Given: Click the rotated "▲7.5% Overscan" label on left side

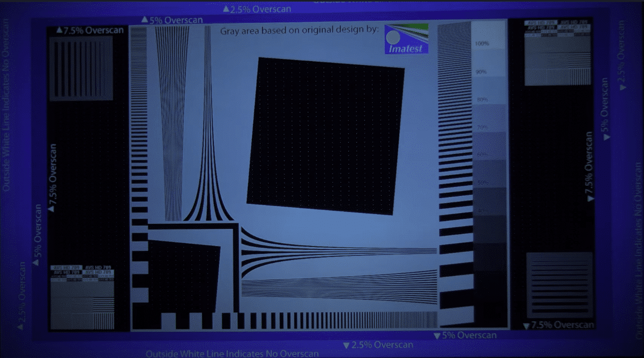Looking at the screenshot, I should tap(53, 177).
